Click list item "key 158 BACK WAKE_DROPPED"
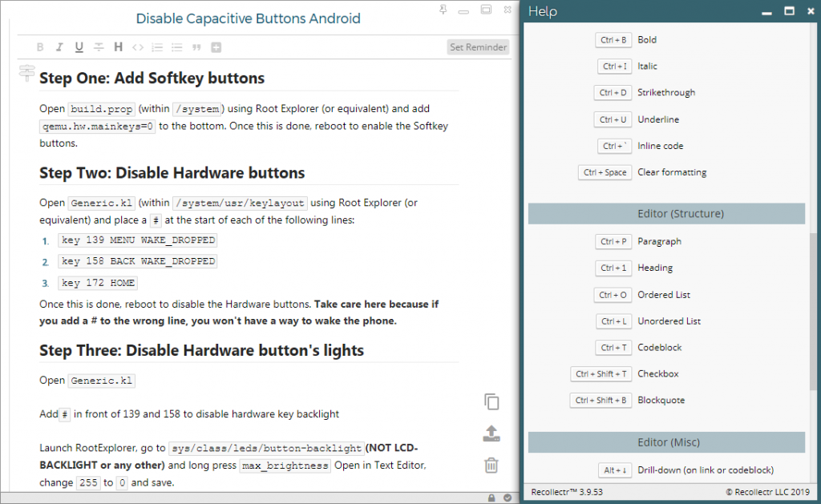 (x=138, y=261)
